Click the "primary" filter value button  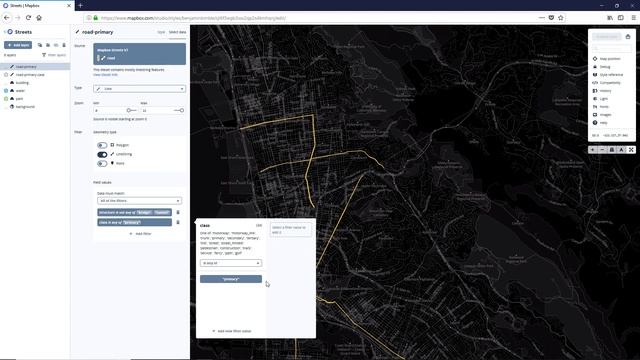coord(231,279)
